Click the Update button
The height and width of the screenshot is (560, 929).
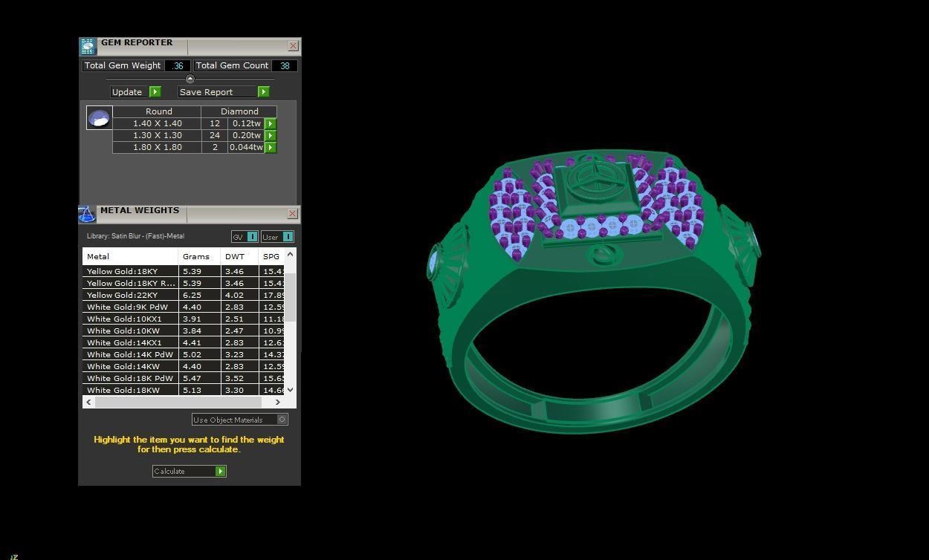click(135, 92)
